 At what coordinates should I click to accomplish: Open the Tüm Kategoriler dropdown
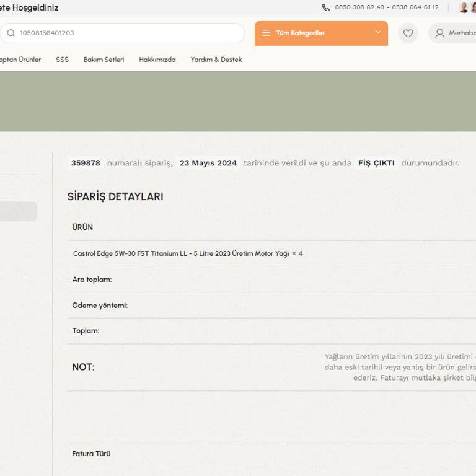click(x=320, y=33)
